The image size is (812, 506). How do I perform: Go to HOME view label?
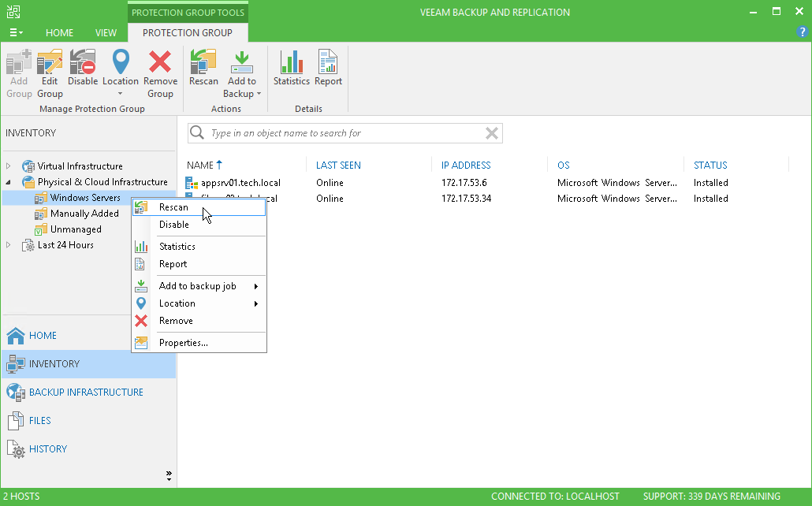click(x=43, y=336)
